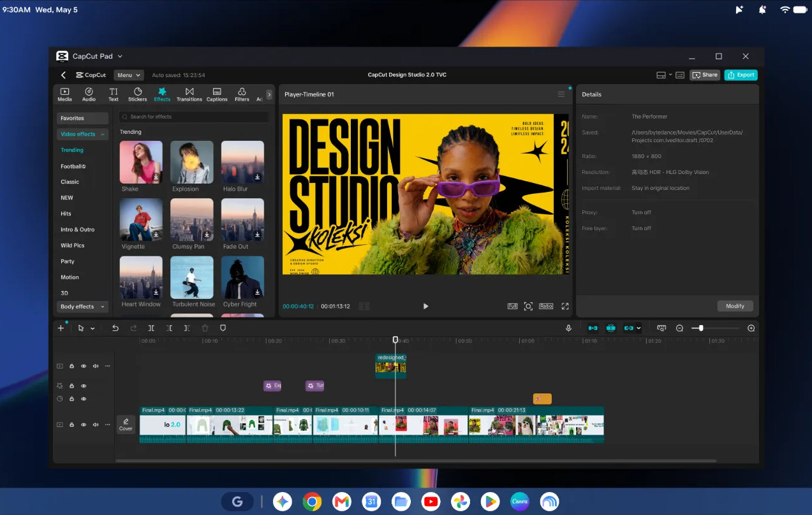Viewport: 812px width, 515px height.
Task: Enter fullscreen preview mode
Action: pos(565,306)
